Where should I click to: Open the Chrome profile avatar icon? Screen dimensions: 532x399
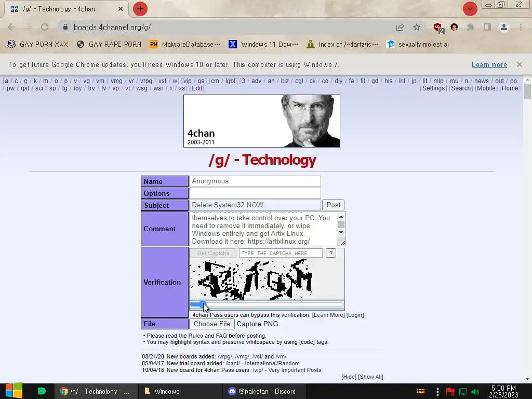[504, 27]
